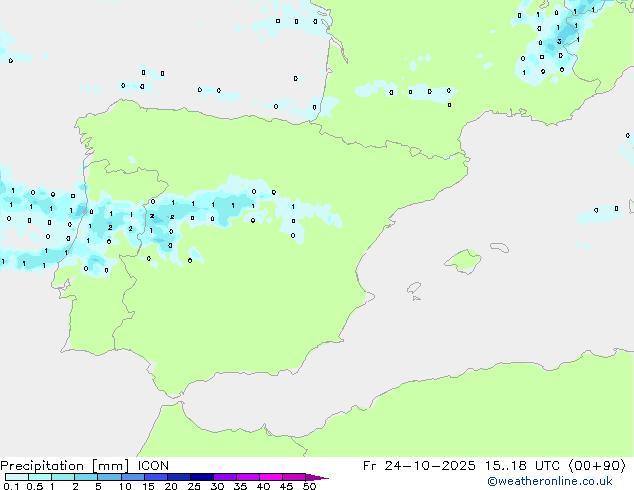Select the 35 mm violet legend swatch
The height and width of the screenshot is (490, 634).
click(248, 477)
